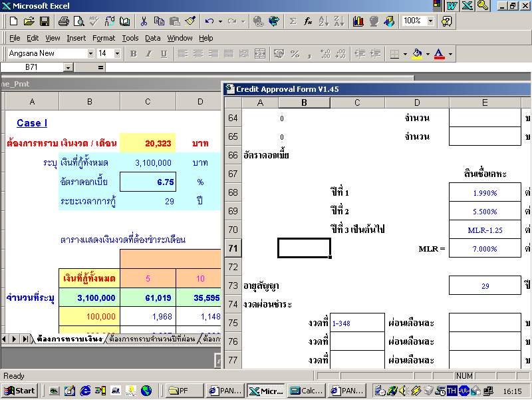Screen dimensions: 532x400
Task: Click the Undo arrow icon
Action: (209, 21)
